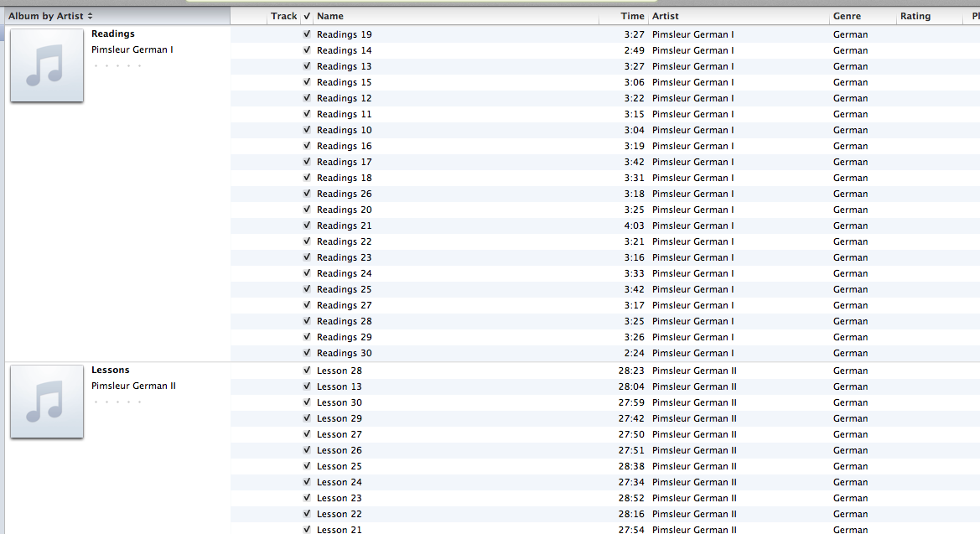980x534 pixels.
Task: Click the Artist cell of Lesson 28
Action: [694, 371]
